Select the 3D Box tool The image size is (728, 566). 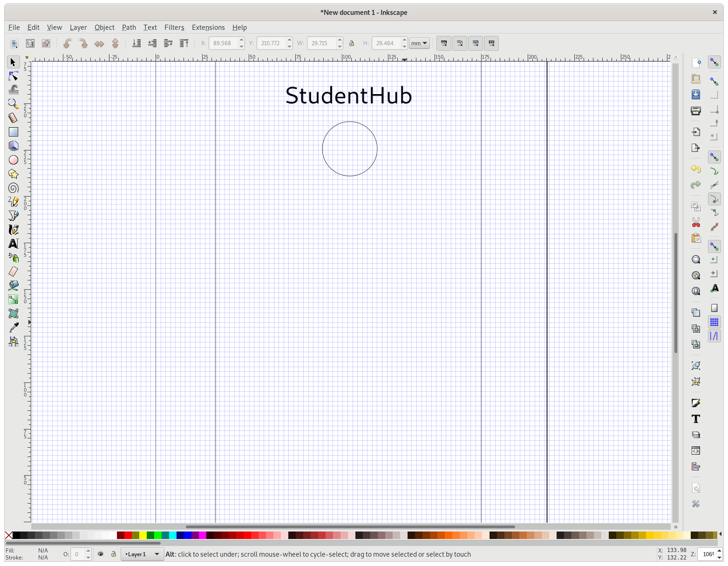[13, 146]
